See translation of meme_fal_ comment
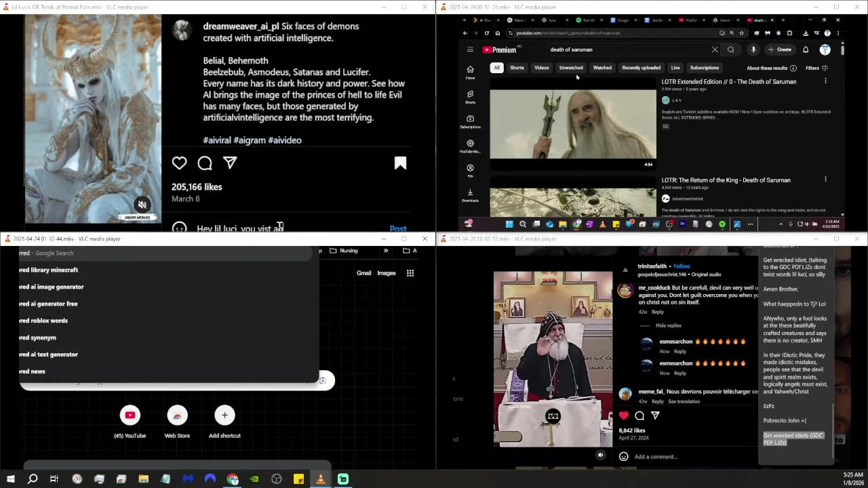 pyautogui.click(x=684, y=401)
